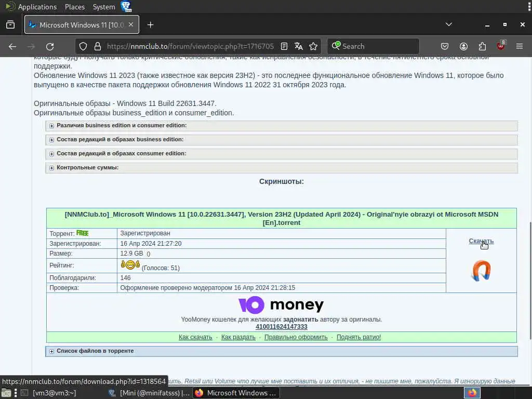Click the Скриншоты: heading

(x=281, y=181)
